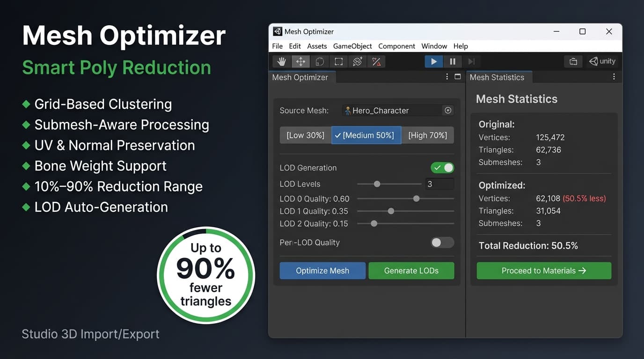The image size is (644, 359).
Task: Adjust the LOD 1 Quality slider
Action: coord(391,211)
